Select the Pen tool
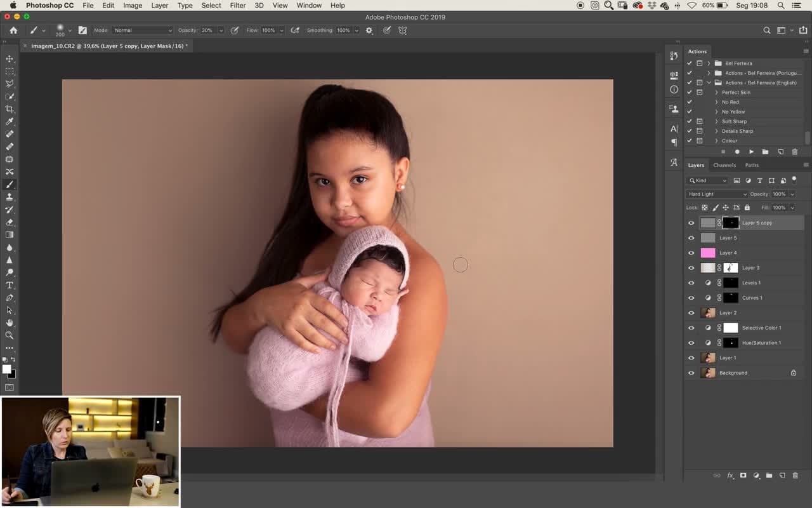Image resolution: width=812 pixels, height=508 pixels. pos(10,298)
